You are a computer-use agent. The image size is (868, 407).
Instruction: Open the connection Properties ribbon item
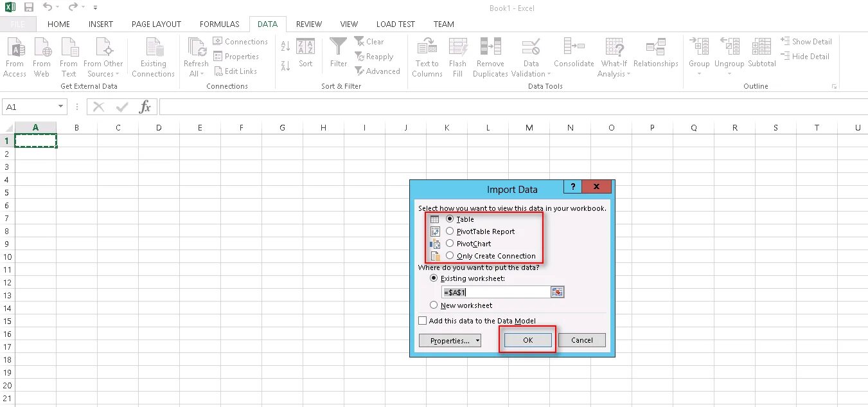(236, 57)
